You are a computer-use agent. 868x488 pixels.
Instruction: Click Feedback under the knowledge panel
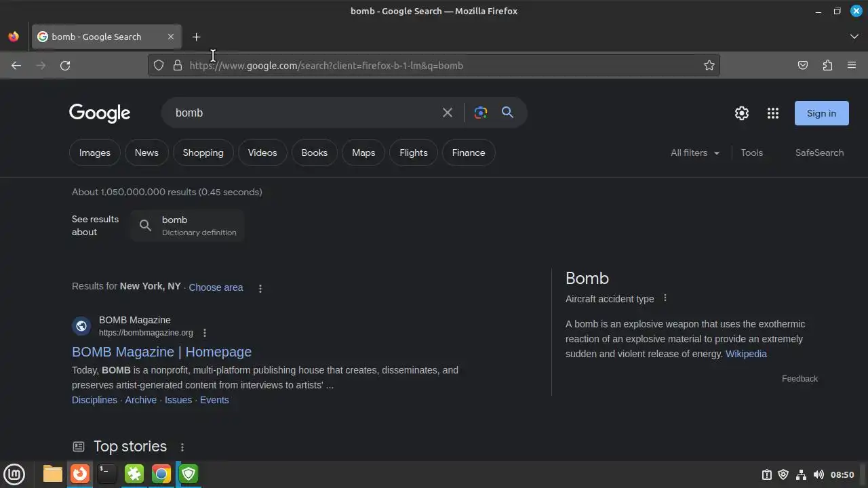[800, 379]
